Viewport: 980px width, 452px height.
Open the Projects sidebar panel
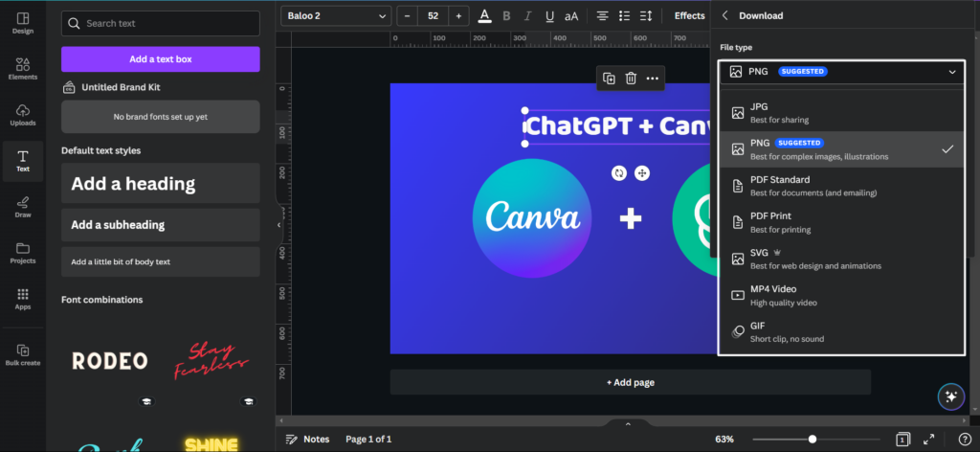pyautogui.click(x=23, y=253)
